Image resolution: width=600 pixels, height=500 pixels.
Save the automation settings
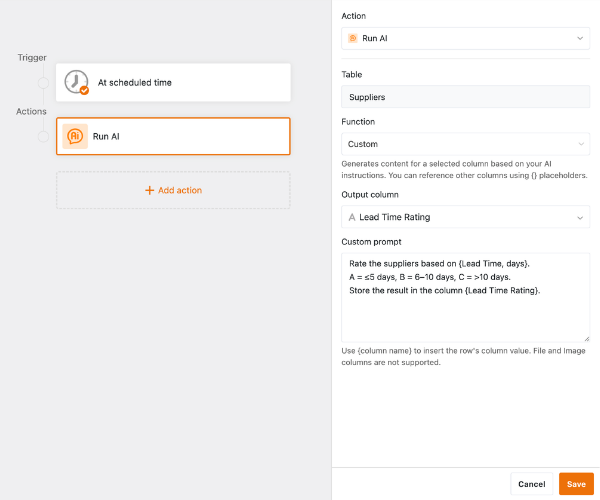[x=576, y=484]
